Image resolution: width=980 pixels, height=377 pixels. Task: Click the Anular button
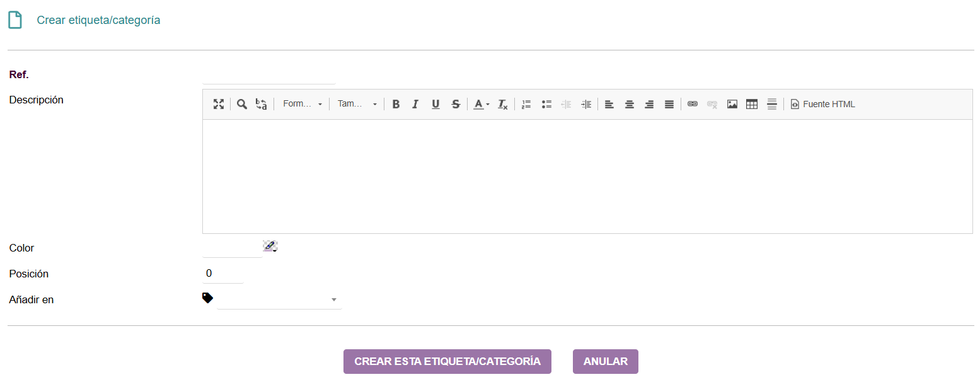tap(605, 361)
